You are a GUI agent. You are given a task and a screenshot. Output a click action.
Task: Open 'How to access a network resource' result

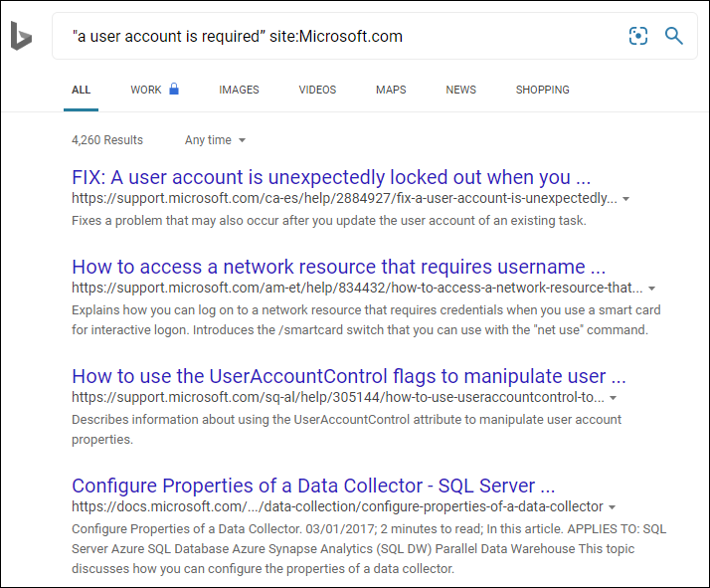coord(339,267)
